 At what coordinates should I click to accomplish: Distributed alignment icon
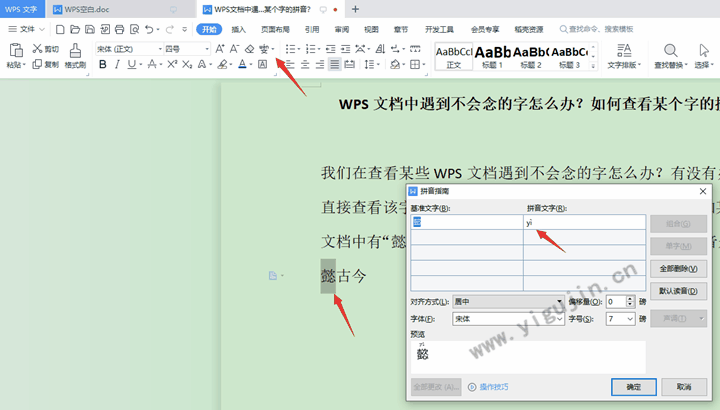[349, 65]
